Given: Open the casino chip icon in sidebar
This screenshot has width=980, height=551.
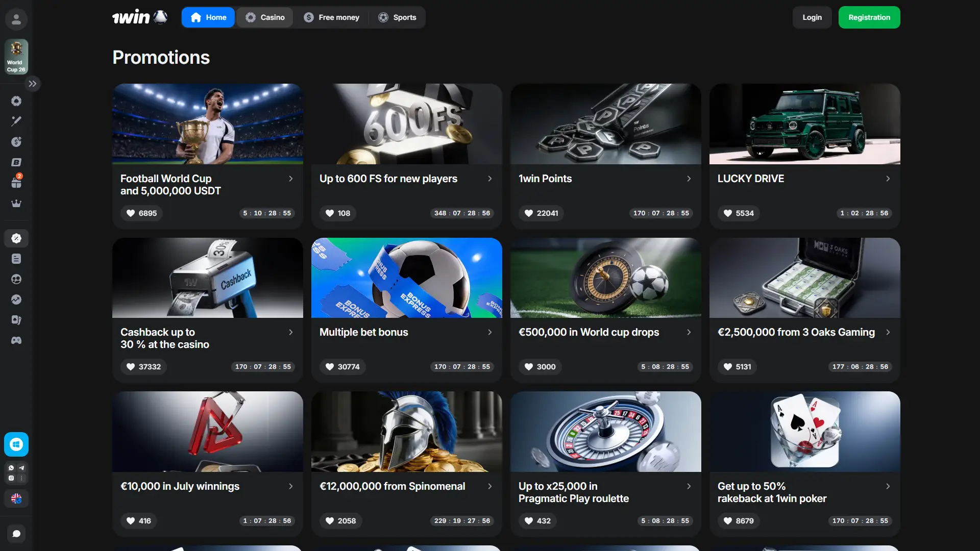Looking at the screenshot, I should (16, 101).
